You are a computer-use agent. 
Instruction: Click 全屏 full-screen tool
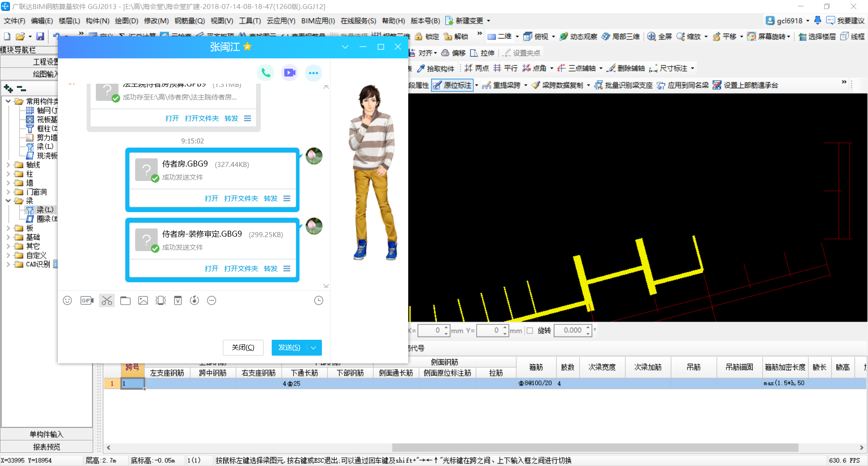659,37
